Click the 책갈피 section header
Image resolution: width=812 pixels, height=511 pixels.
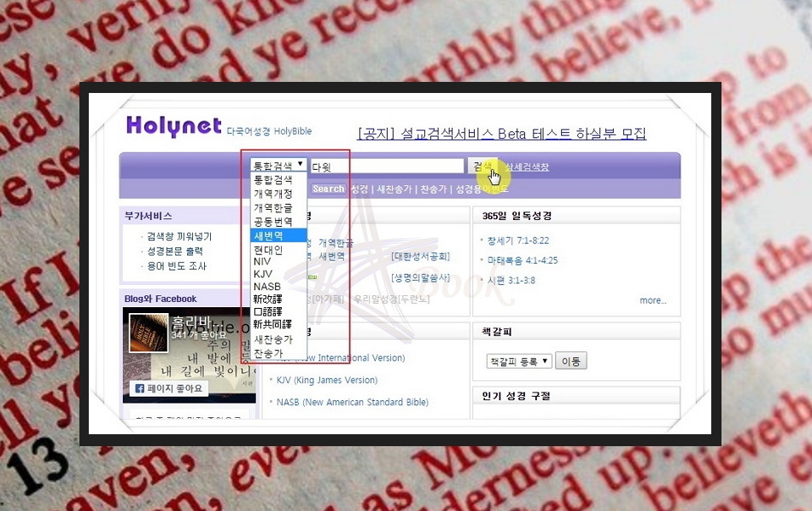(497, 332)
